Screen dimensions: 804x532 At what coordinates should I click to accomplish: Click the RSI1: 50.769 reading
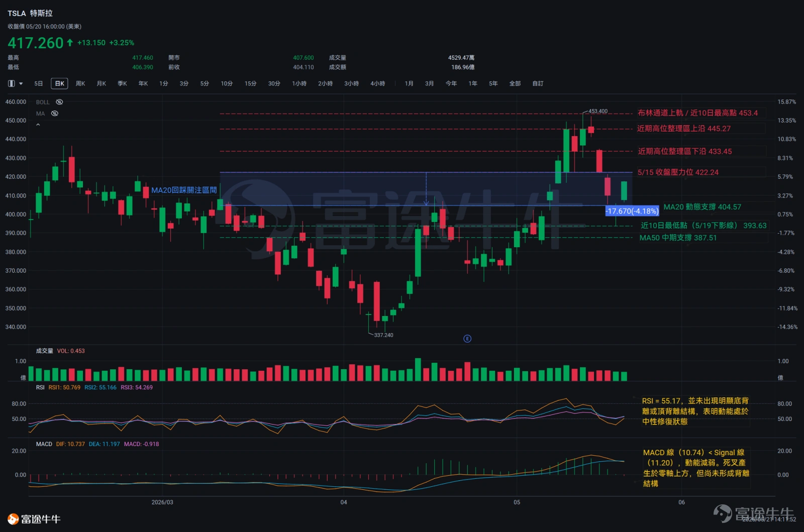click(x=64, y=387)
